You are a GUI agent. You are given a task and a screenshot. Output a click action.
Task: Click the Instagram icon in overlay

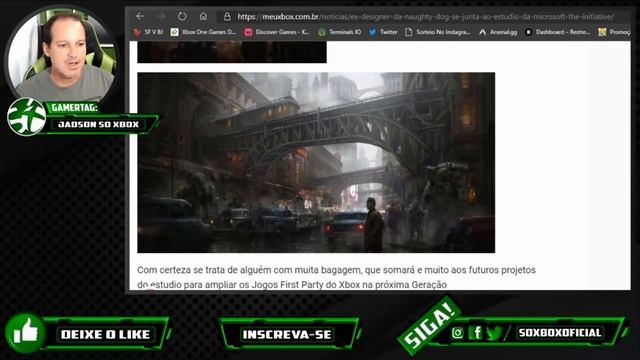[458, 333]
